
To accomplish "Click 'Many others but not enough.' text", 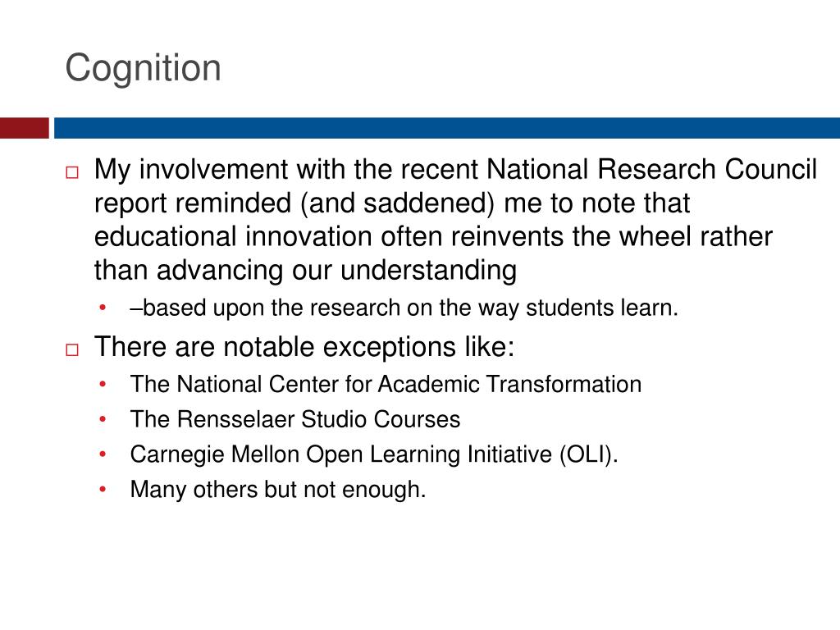I will coord(278,490).
